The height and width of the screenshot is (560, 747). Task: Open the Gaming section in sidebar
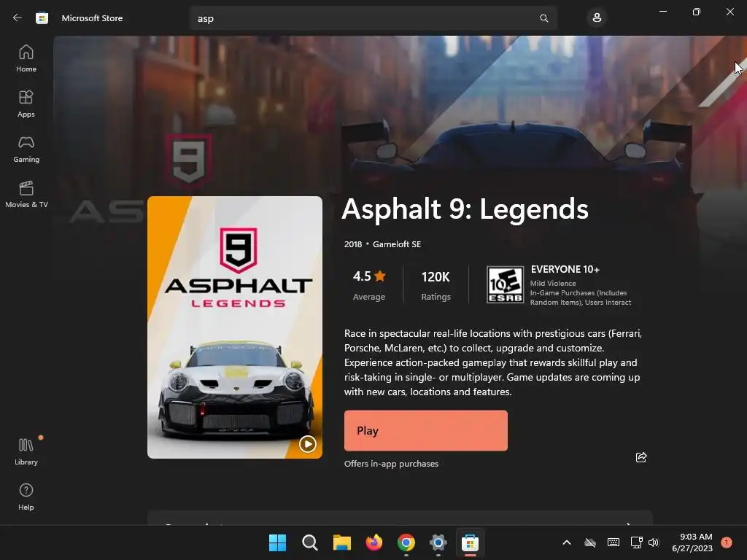pos(26,149)
